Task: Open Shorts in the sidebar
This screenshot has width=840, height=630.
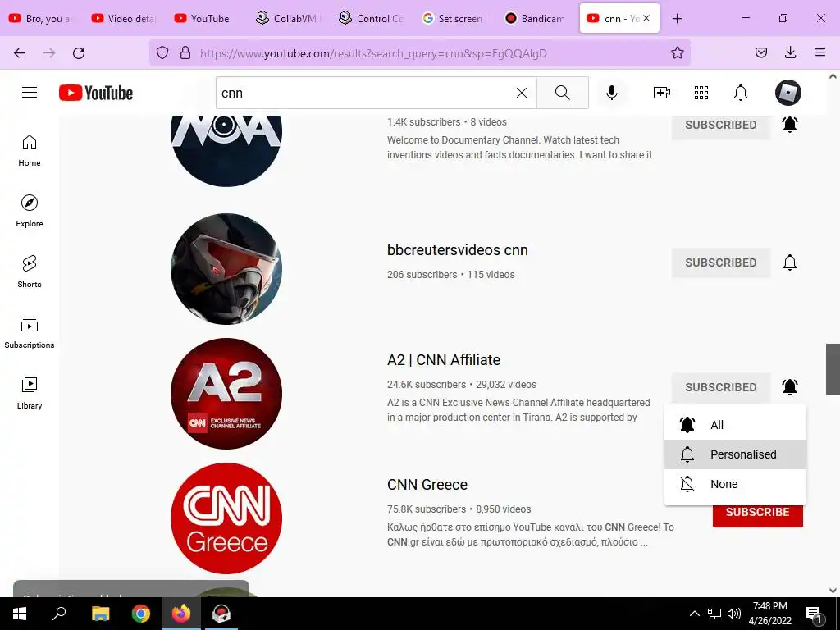Action: (x=30, y=272)
